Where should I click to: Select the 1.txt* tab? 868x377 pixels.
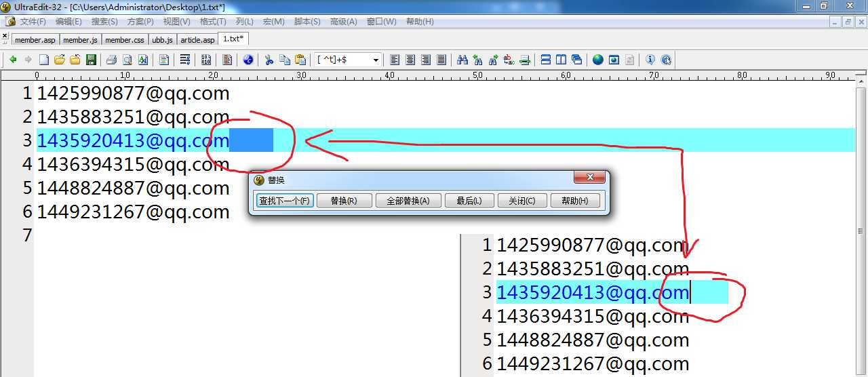point(233,39)
